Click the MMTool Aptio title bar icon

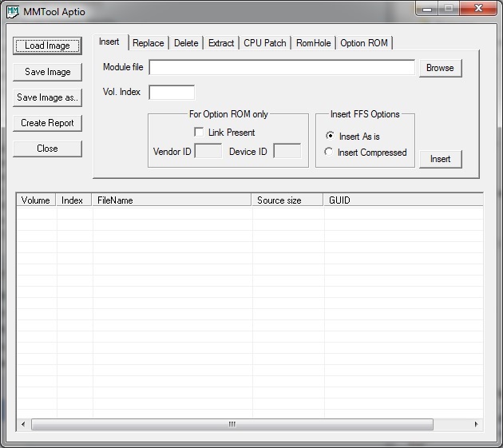[x=13, y=11]
